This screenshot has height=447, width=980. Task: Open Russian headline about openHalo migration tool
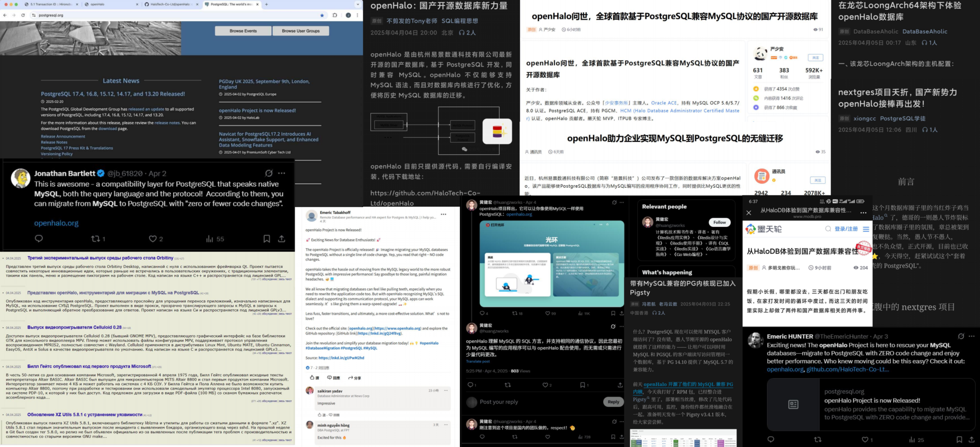coord(113,293)
